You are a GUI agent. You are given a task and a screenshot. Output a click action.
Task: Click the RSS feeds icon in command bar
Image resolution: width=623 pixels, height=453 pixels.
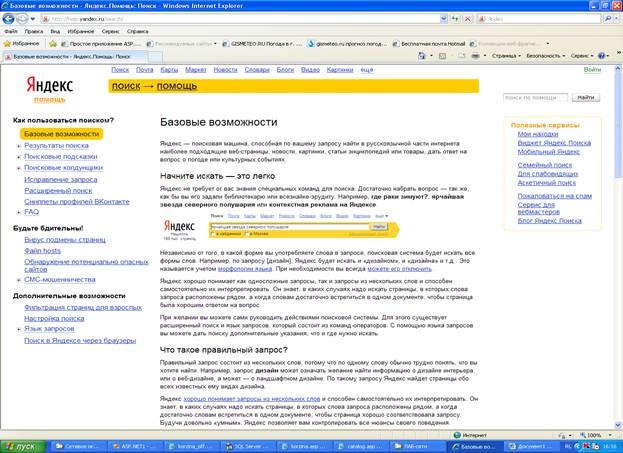pos(442,56)
